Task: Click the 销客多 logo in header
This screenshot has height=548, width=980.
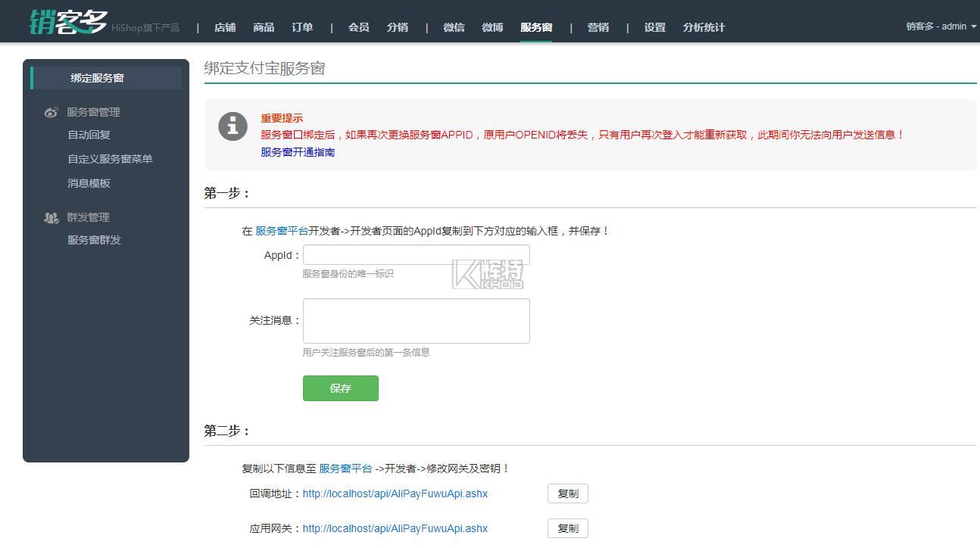Action: tap(68, 22)
